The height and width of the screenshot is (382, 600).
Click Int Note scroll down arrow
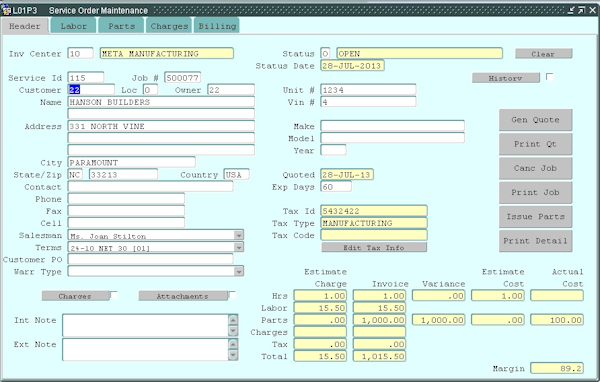coord(233,331)
